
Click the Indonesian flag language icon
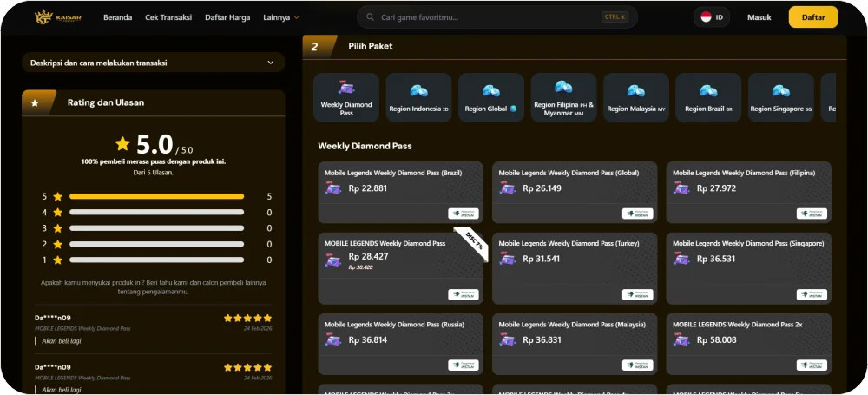706,17
